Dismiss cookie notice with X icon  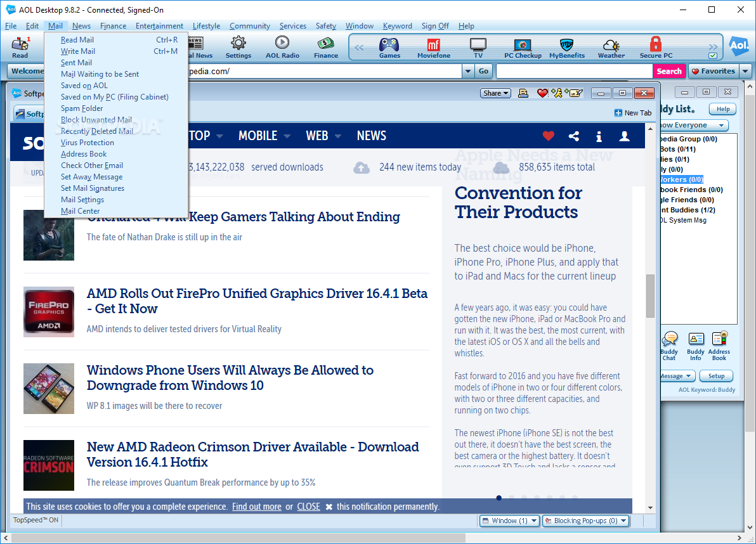329,507
